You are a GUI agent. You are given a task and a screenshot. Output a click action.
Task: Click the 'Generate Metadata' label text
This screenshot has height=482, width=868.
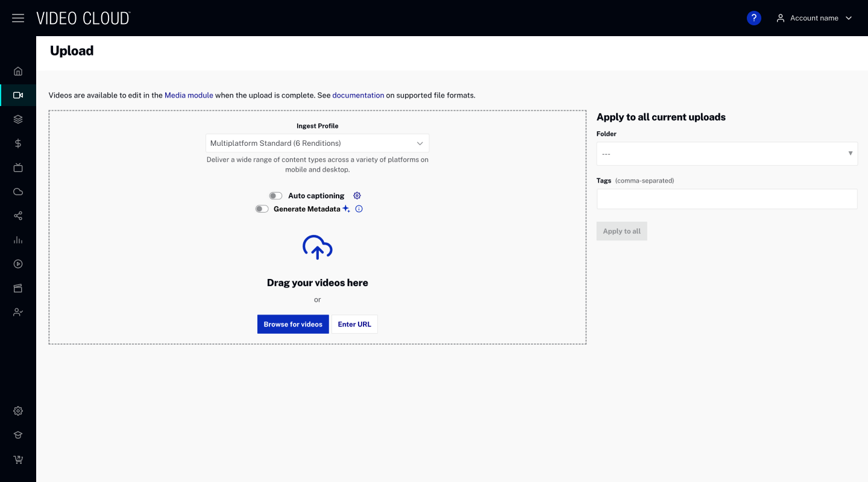[307, 209]
